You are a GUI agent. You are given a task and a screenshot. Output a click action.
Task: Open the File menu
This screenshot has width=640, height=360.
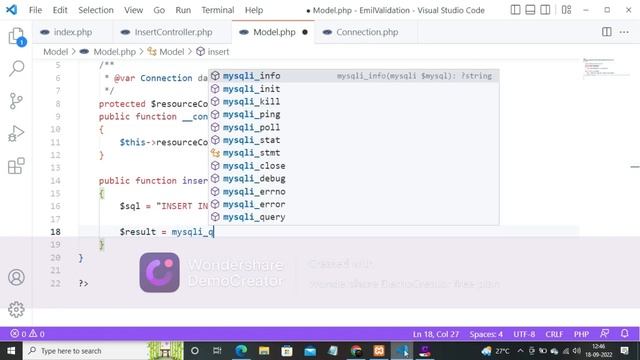click(x=36, y=10)
